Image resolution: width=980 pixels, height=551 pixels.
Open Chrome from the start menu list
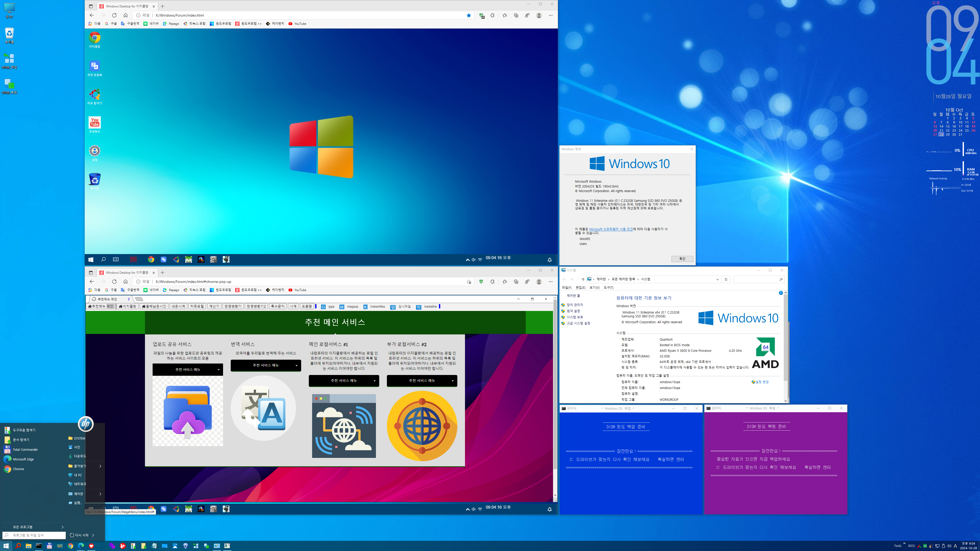point(15,469)
